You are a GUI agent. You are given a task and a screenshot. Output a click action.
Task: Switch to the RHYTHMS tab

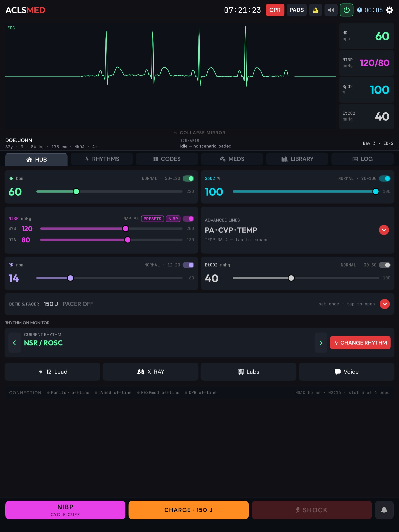pos(102,159)
